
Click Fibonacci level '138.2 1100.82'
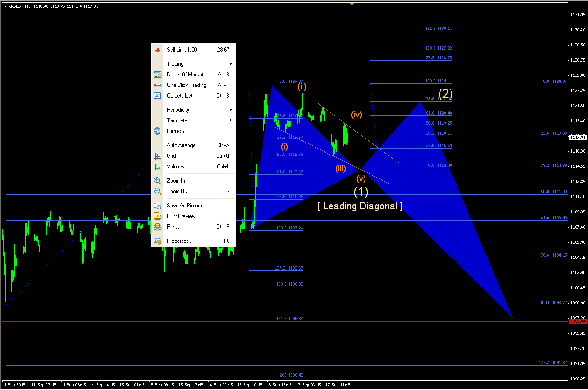(x=290, y=284)
